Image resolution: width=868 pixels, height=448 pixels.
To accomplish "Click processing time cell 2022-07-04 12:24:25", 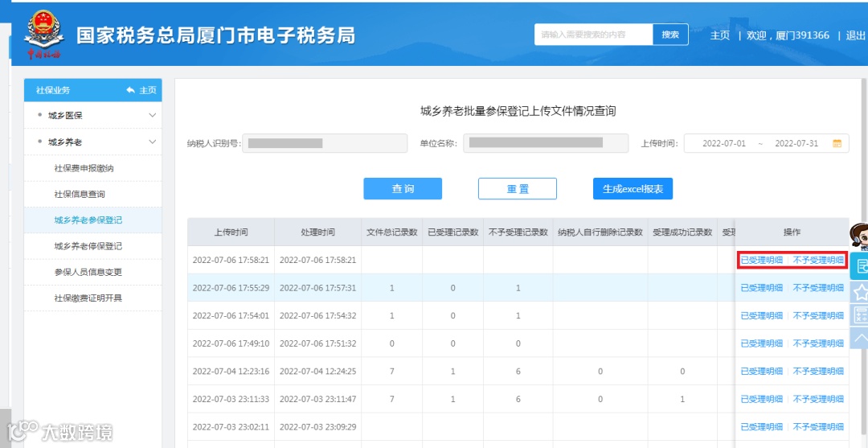I will (317, 371).
